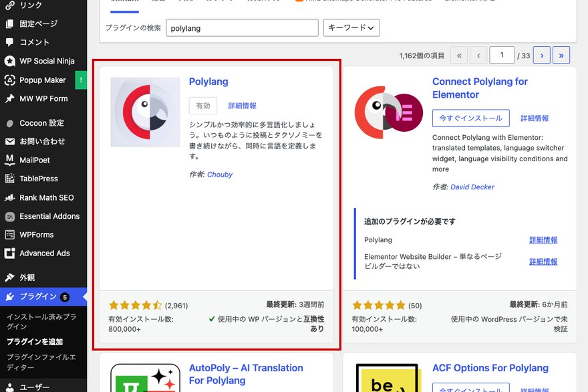Open 詳細情報 beside Connect Polylang install button
The width and height of the screenshot is (588, 392).
tap(535, 118)
